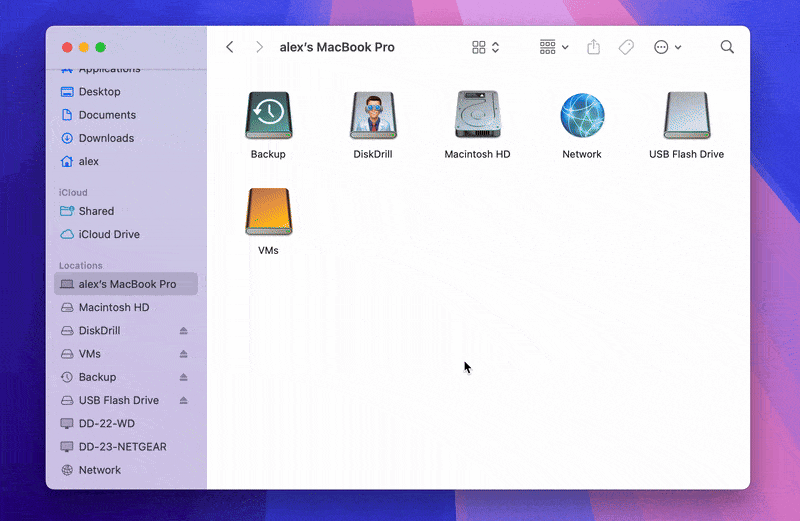Open the ellipsis Action menu
The width and height of the screenshot is (800, 521).
[667, 47]
